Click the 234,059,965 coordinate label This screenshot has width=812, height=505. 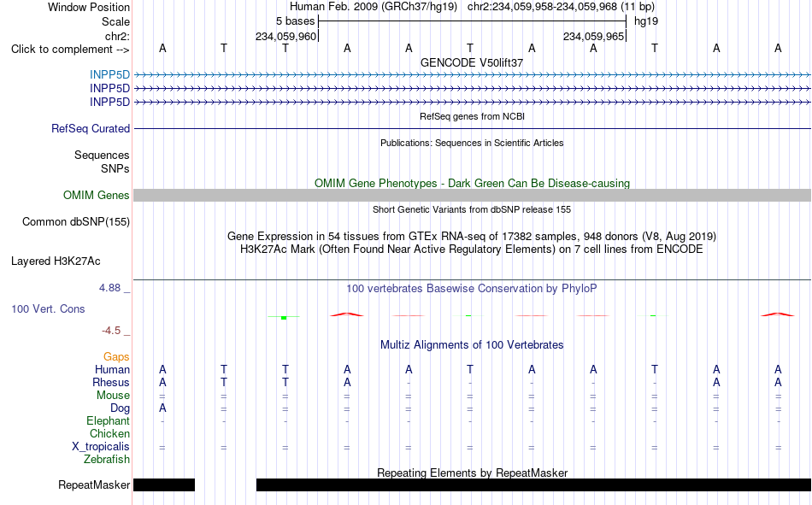tap(593, 36)
